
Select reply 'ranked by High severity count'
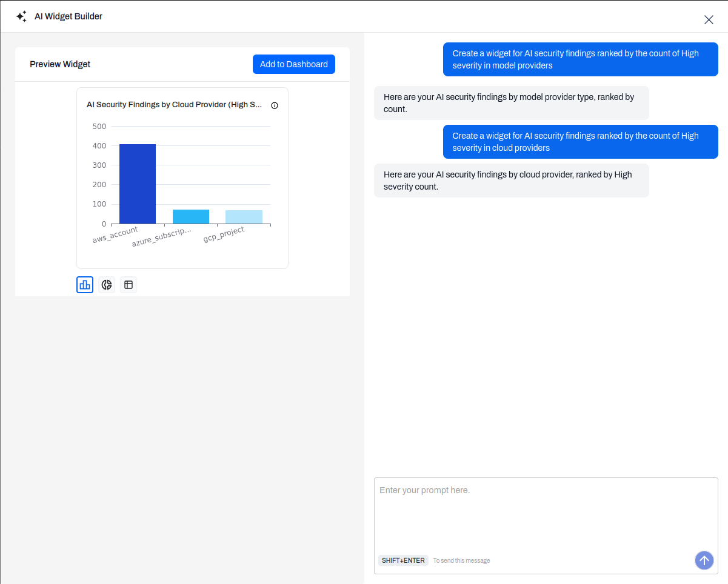point(512,181)
